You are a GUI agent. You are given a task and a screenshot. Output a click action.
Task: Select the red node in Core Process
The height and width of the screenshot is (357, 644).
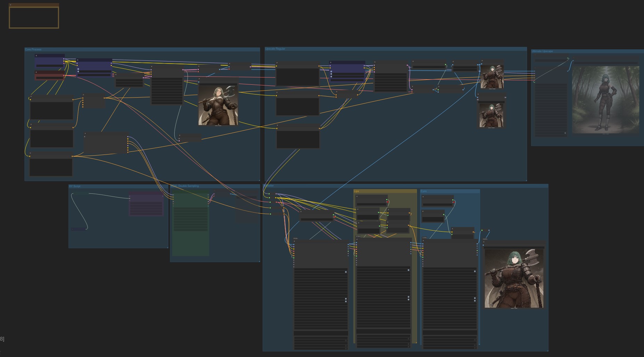coord(50,75)
